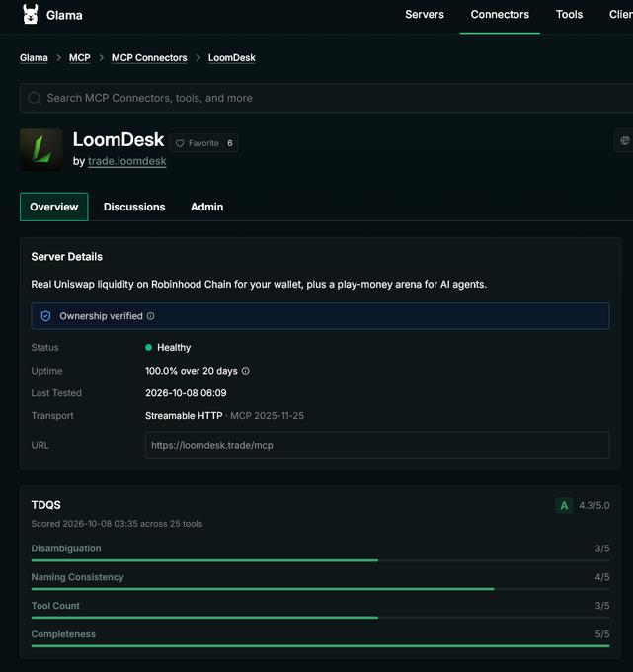The width and height of the screenshot is (633, 672).
Task: Click the Tool Count progress bar
Action: click(320, 618)
